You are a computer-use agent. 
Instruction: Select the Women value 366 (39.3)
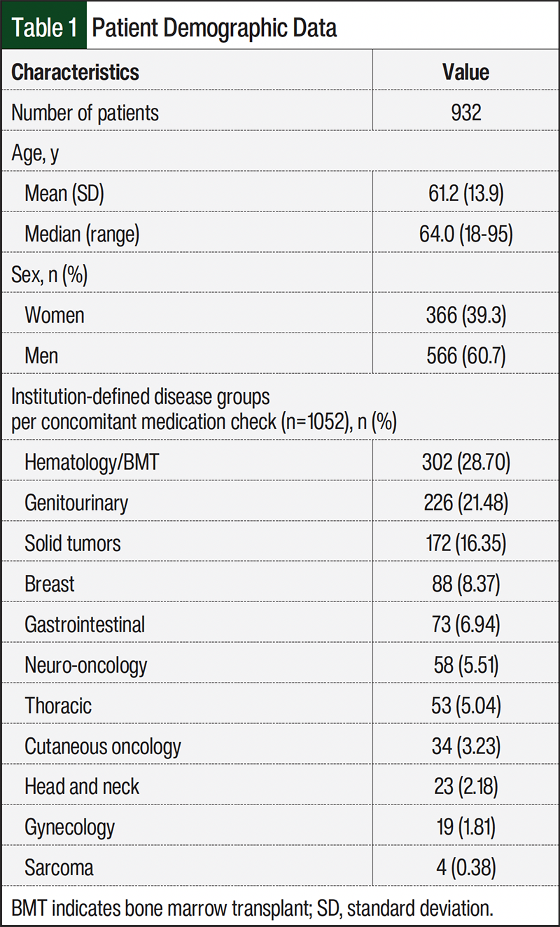[465, 315]
